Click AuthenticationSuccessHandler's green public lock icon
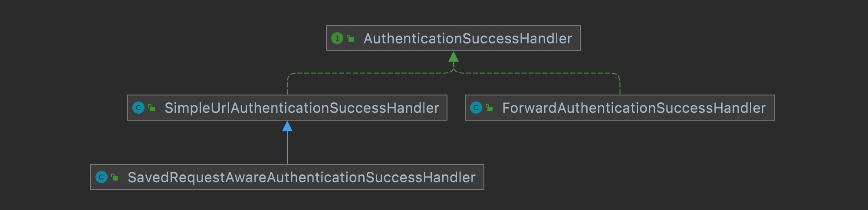Screen dimensions: 868x210 tap(350, 38)
